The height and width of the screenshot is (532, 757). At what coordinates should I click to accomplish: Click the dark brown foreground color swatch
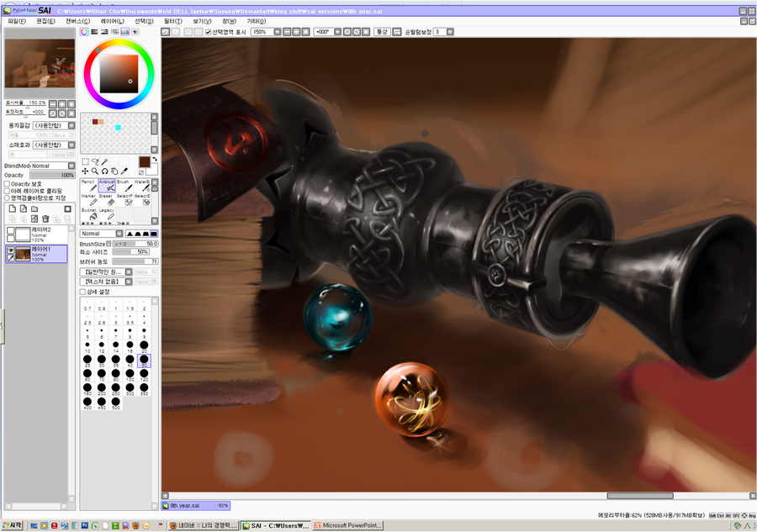pos(145,162)
